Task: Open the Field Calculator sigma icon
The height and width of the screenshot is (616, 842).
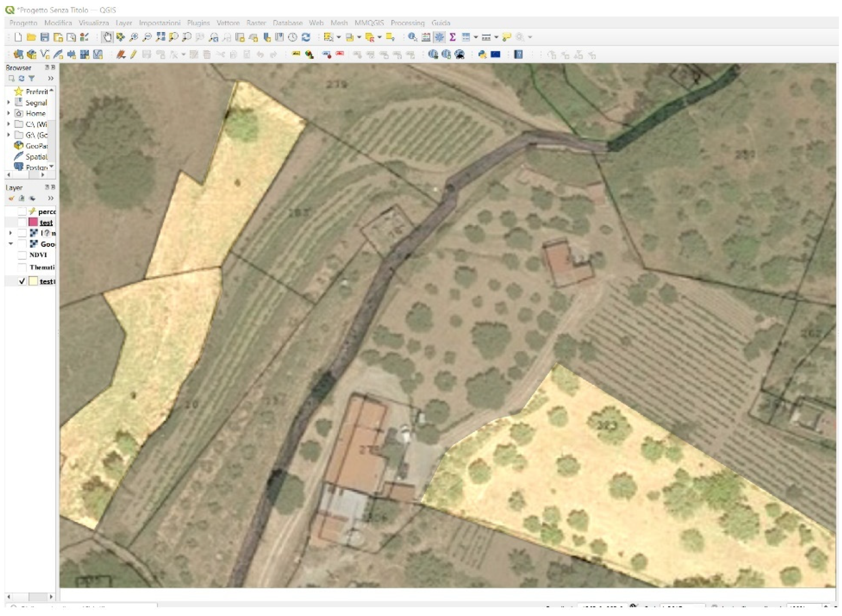Action: coord(452,37)
